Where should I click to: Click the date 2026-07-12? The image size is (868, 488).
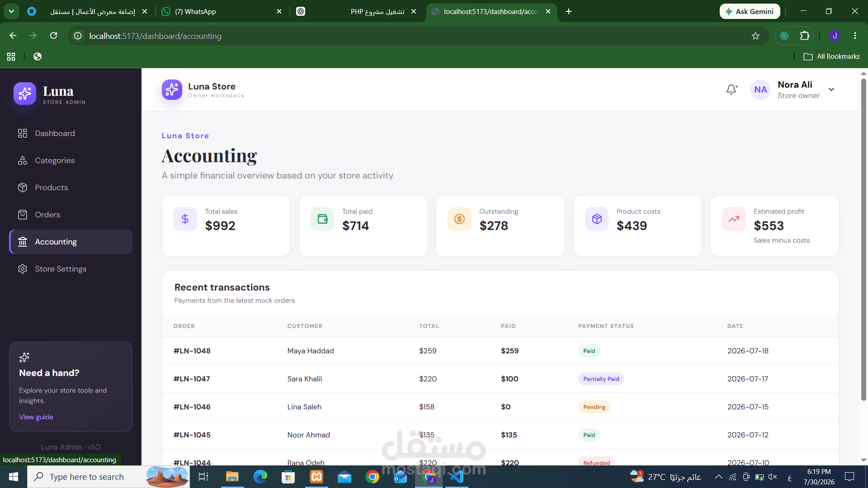(x=748, y=435)
